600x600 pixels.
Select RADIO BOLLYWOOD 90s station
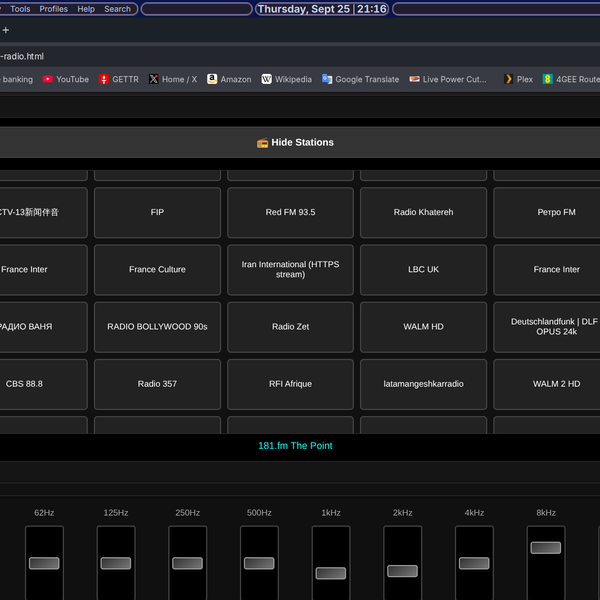(157, 327)
